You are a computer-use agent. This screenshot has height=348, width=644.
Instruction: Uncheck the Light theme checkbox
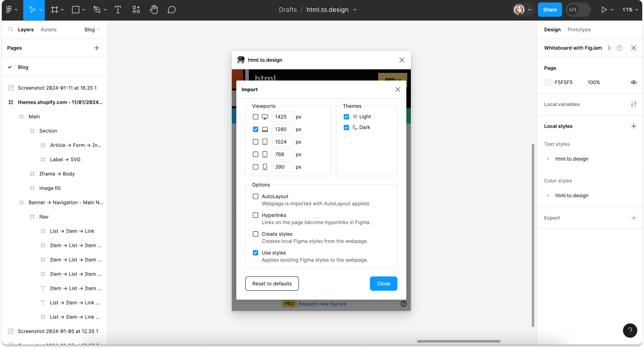click(346, 117)
